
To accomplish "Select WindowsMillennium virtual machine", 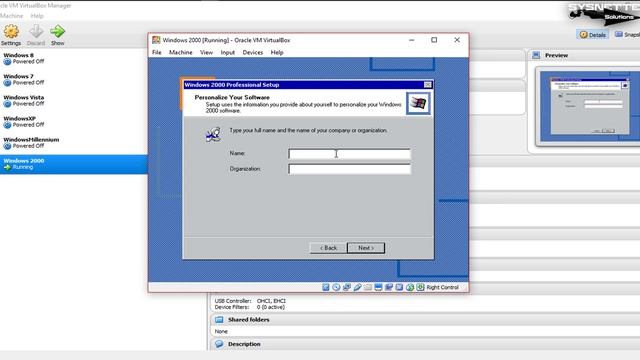I will 73,143.
